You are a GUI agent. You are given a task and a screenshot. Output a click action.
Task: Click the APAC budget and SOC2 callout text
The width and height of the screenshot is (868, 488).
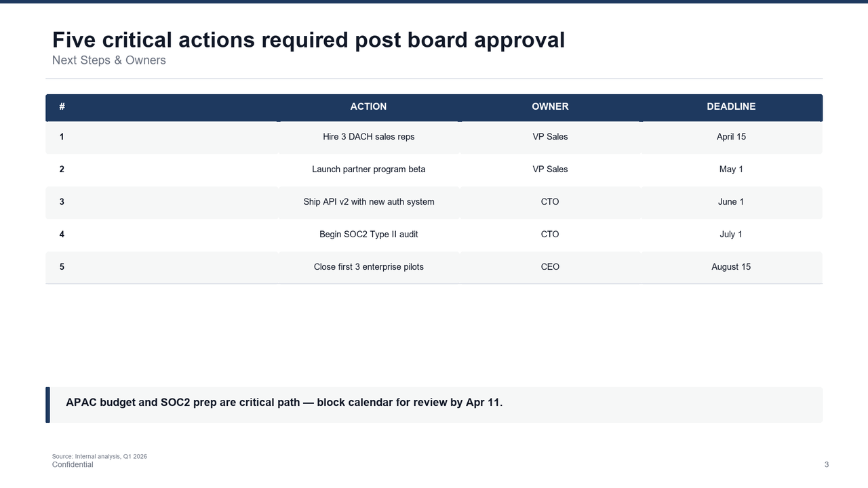click(284, 403)
